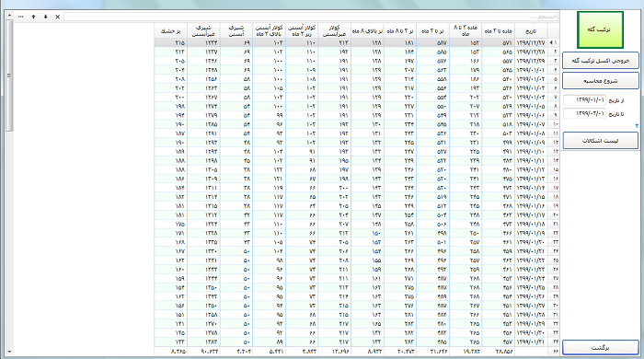Screen dimensions: 644x359
Task: Click the از تاریخ date field
Action: [584, 100]
